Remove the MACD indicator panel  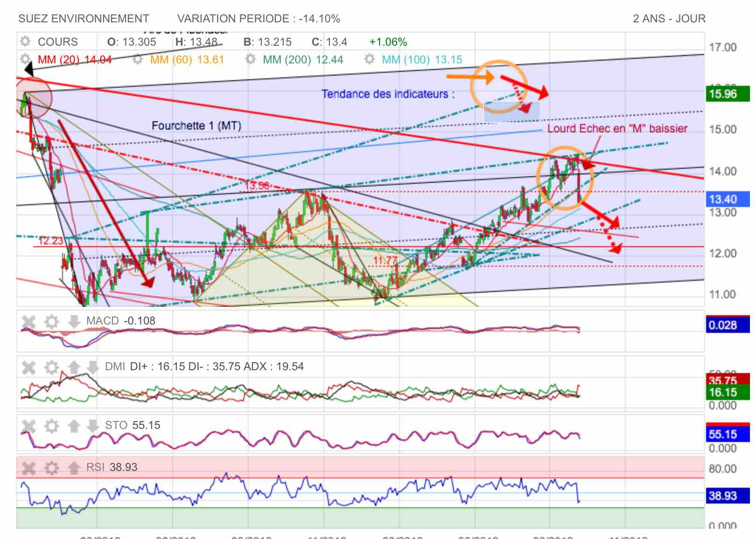click(x=29, y=321)
